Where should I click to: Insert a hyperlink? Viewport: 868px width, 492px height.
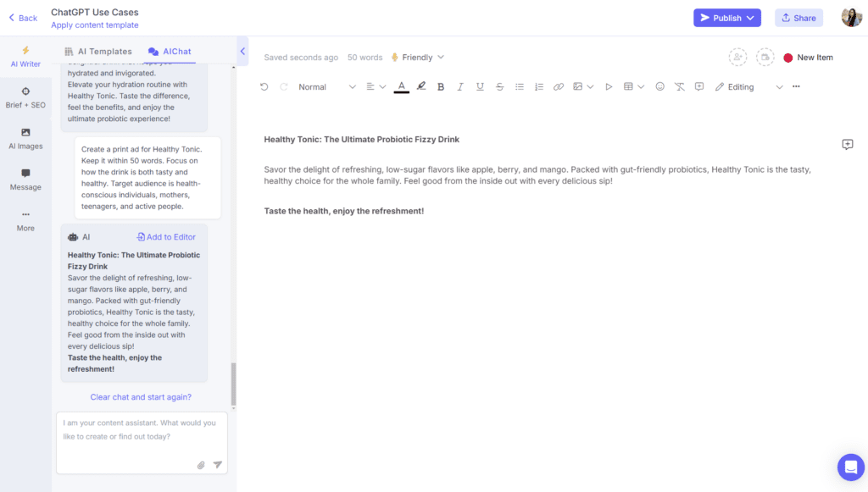559,86
